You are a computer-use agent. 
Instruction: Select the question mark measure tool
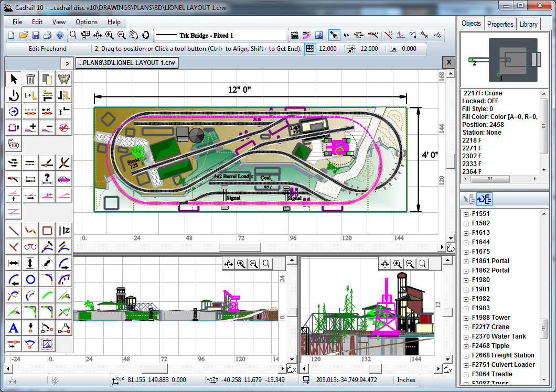47,179
